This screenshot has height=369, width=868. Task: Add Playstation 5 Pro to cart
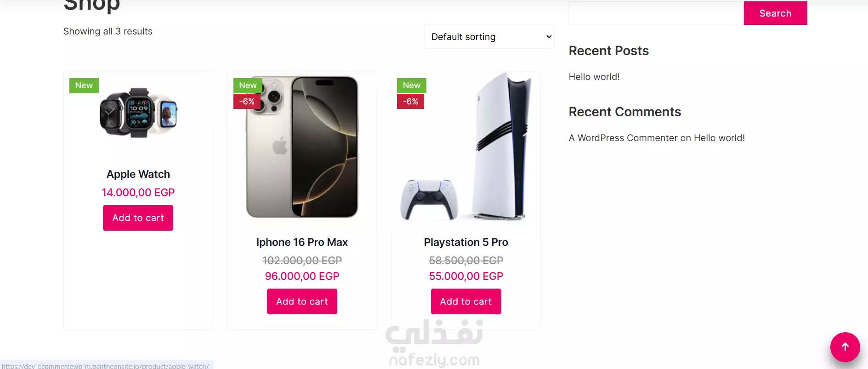466,301
